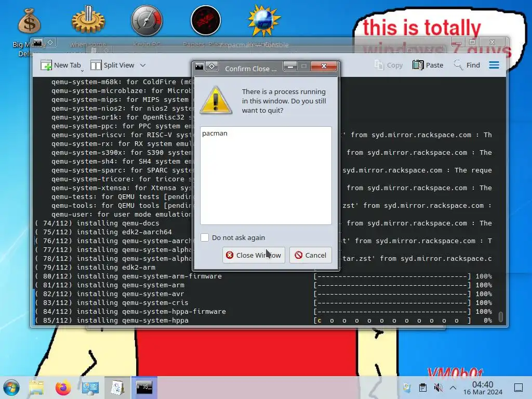This screenshot has height=399, width=532.
Task: Click the 'installing qemu-system-hppa-firmware' terminal line
Action: 151,312
